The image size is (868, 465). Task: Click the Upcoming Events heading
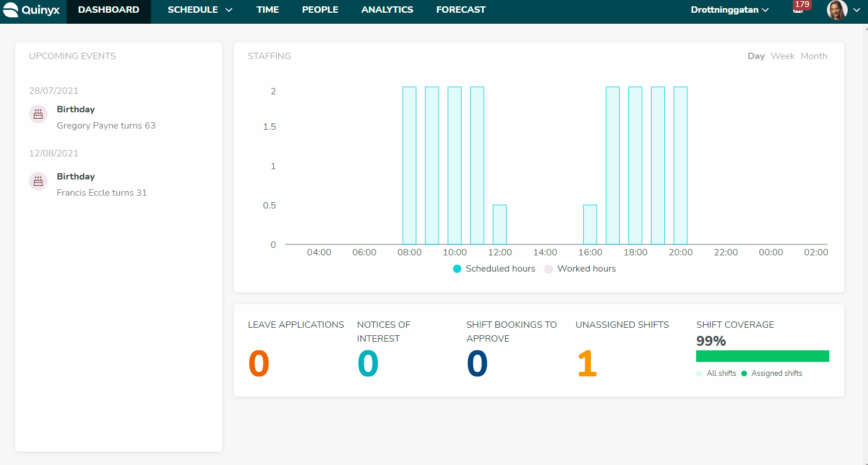(x=72, y=56)
